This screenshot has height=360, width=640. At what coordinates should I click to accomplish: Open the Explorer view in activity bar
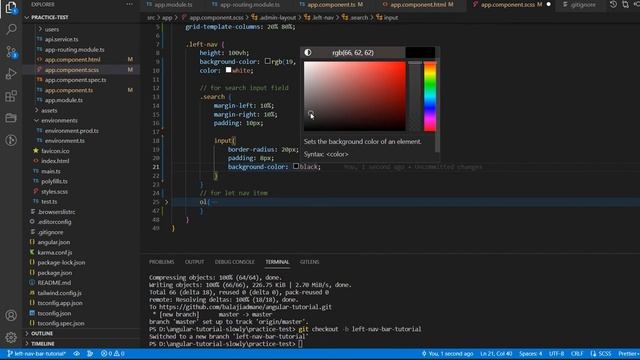click(x=11, y=7)
